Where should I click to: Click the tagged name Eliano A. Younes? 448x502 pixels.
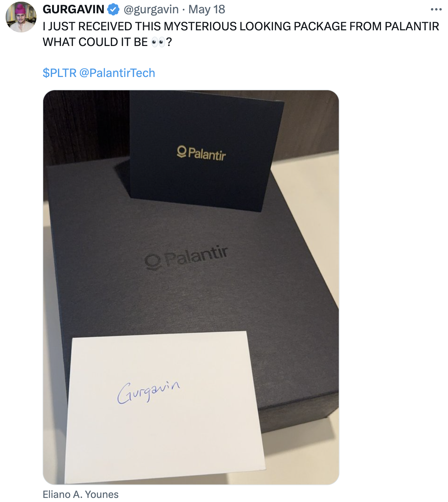[81, 494]
